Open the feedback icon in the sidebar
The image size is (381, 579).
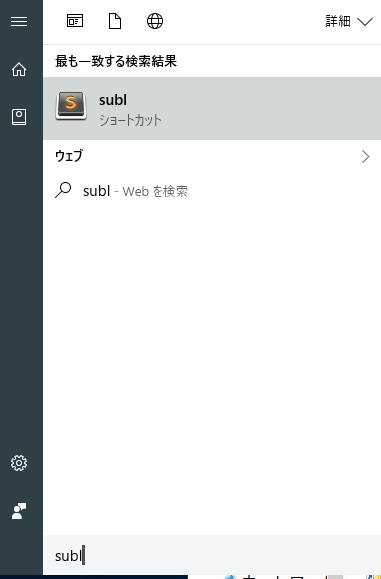(19, 511)
